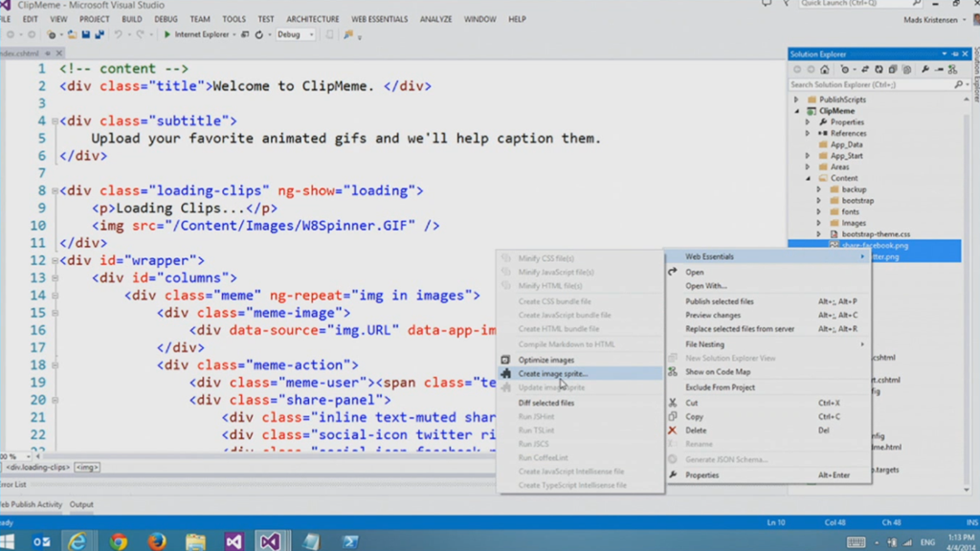Select the fonts folder
This screenshot has width=980, height=551.
(x=850, y=212)
